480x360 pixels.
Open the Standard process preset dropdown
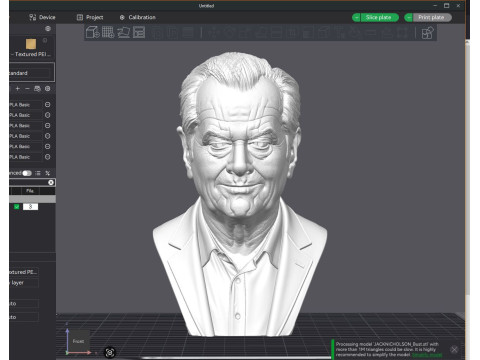29,73
